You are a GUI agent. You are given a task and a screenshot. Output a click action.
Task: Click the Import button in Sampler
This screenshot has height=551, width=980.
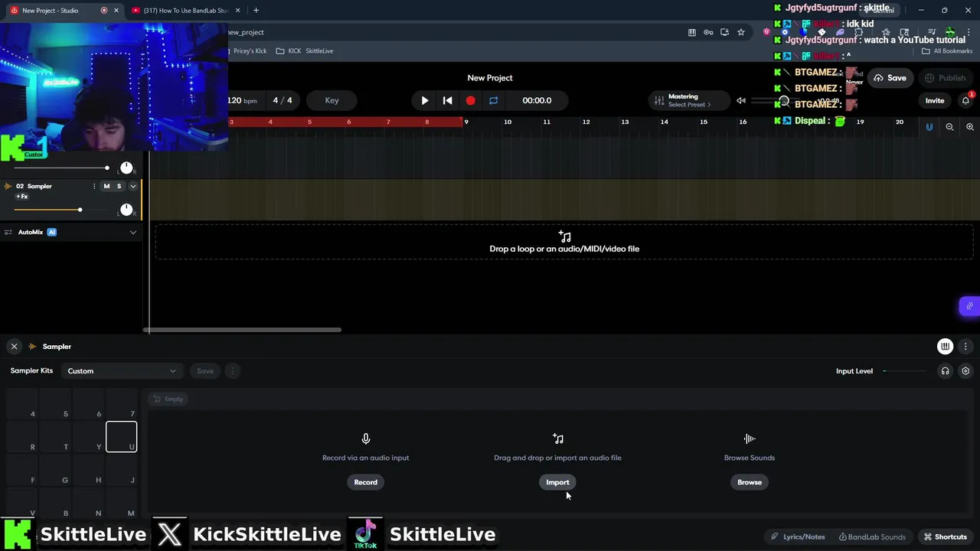[557, 482]
